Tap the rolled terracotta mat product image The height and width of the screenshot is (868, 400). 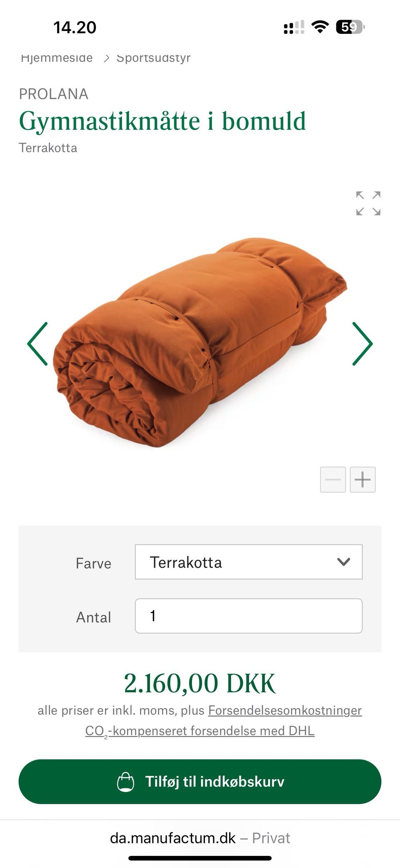coord(200,342)
